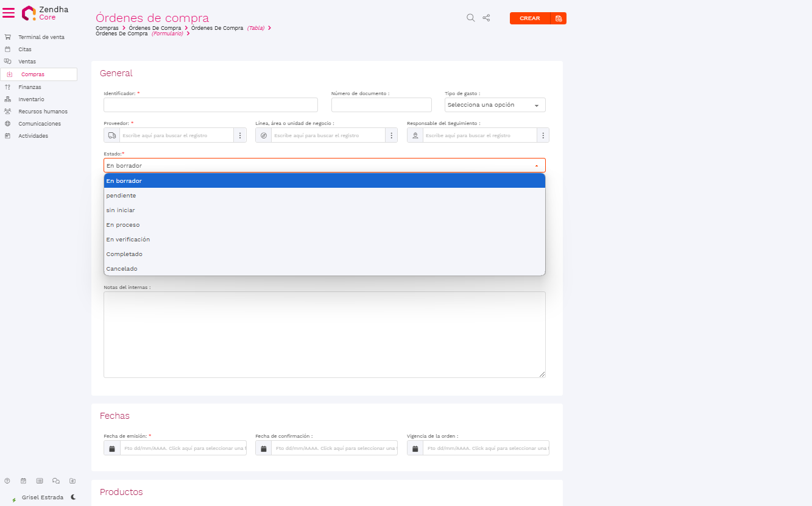Toggle dark mode with the moon icon
This screenshot has height=506, width=812.
(73, 497)
